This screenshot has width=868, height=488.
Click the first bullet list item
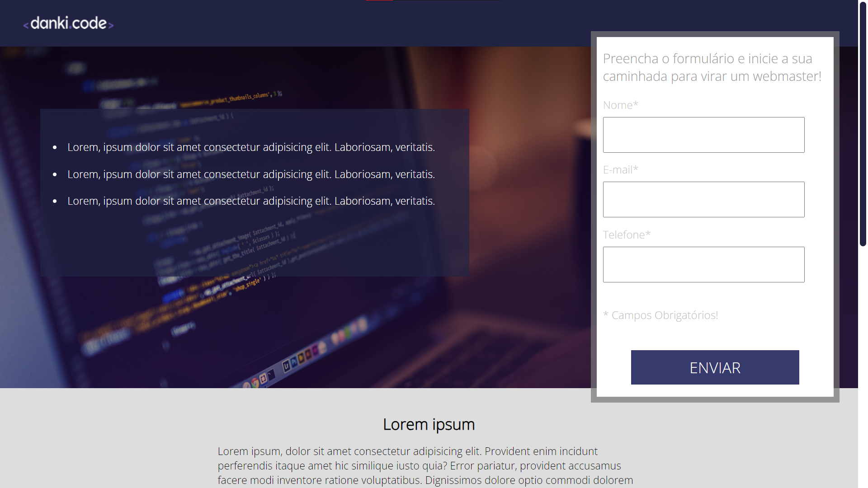[251, 147]
